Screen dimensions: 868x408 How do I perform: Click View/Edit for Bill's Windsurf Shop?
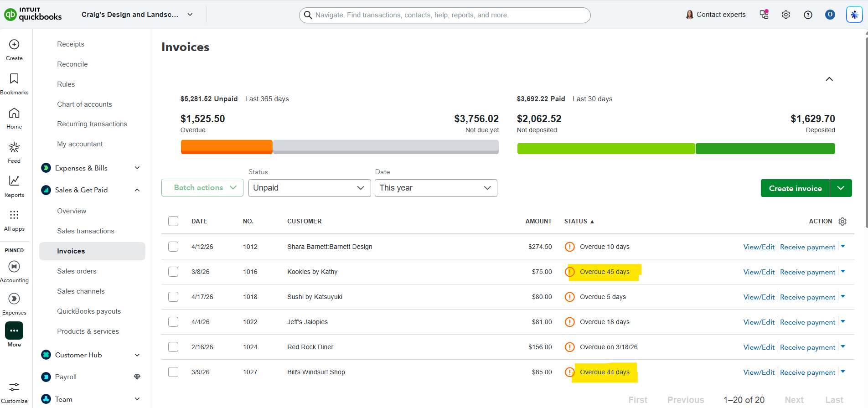(759, 372)
